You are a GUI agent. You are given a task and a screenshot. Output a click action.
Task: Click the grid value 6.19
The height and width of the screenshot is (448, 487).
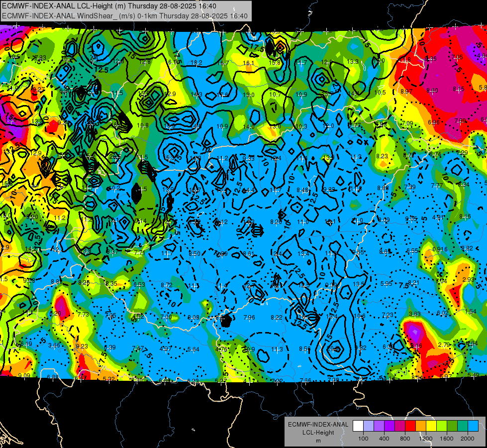[x=26, y=344]
